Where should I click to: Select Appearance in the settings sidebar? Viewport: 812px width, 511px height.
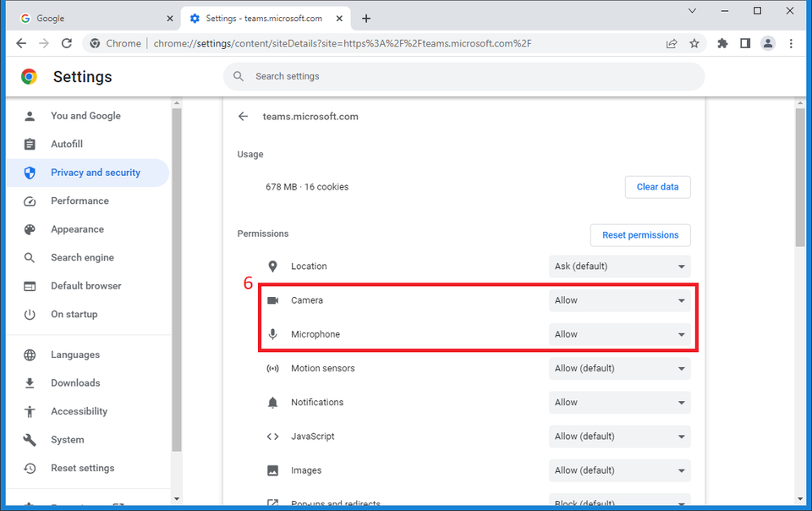click(x=77, y=229)
